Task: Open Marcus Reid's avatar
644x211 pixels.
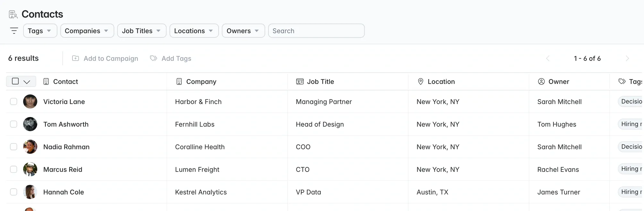Action: coord(30,170)
